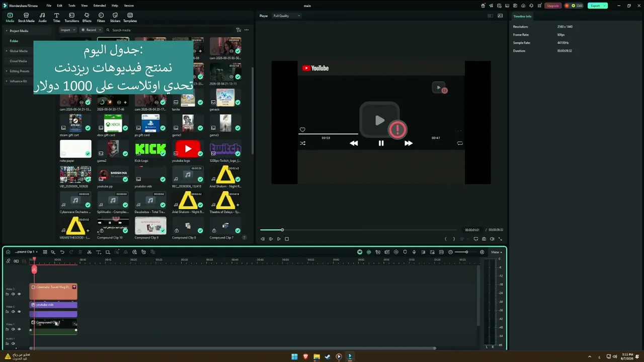Open the File menu

coord(49,6)
